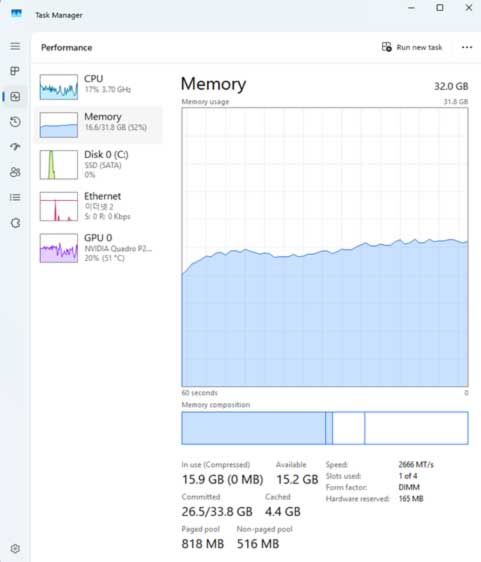The width and height of the screenshot is (481, 562).
Task: Click the GPU 0 mini graph thumbnail
Action: pos(59,248)
